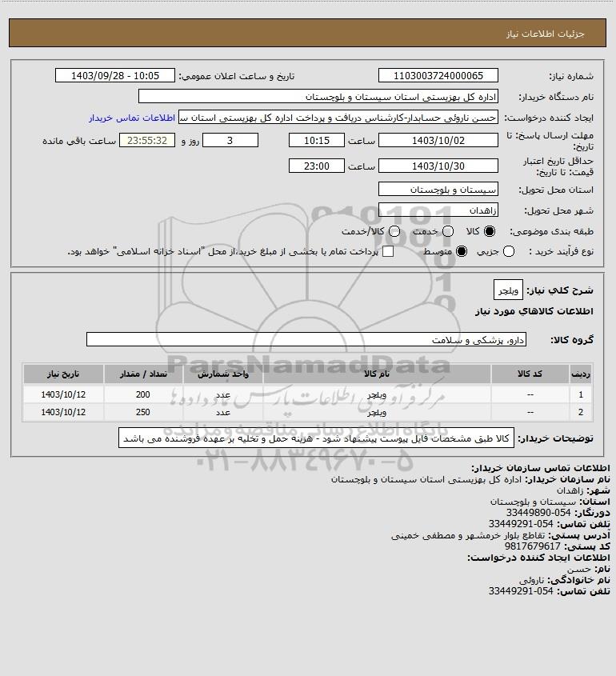Click the buyer notes field about attached file
Screen dimensions: 616x676
tap(317, 438)
